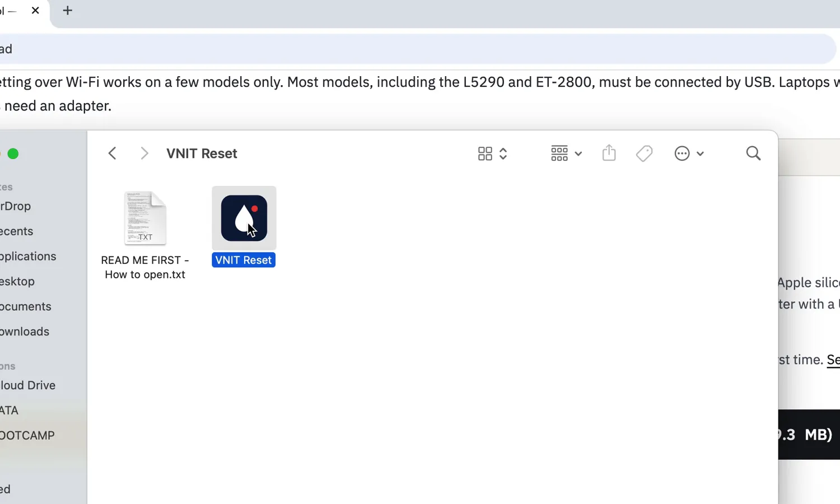Open Downloads in Finder sidebar
The height and width of the screenshot is (504, 840).
pos(25,332)
